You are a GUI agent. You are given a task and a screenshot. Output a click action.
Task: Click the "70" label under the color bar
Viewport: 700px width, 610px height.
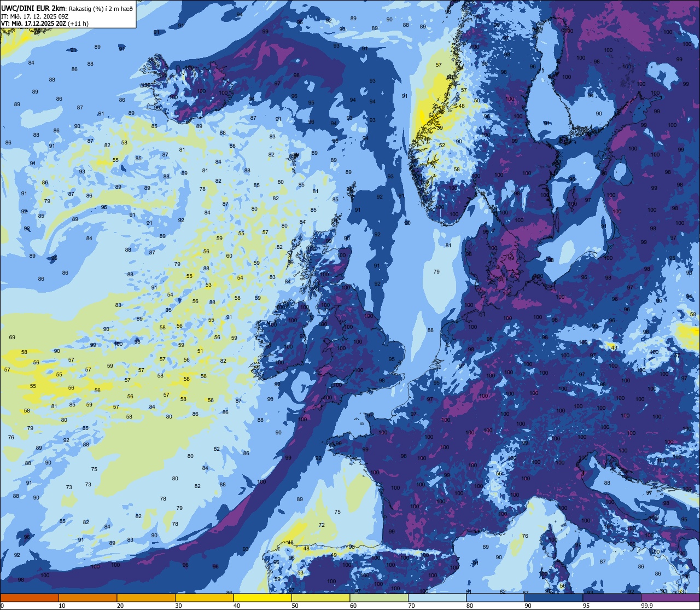tap(411, 606)
